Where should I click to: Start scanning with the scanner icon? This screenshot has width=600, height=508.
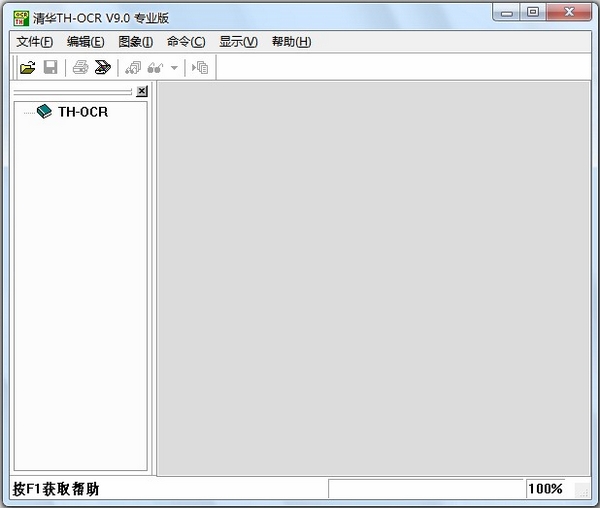[x=103, y=67]
